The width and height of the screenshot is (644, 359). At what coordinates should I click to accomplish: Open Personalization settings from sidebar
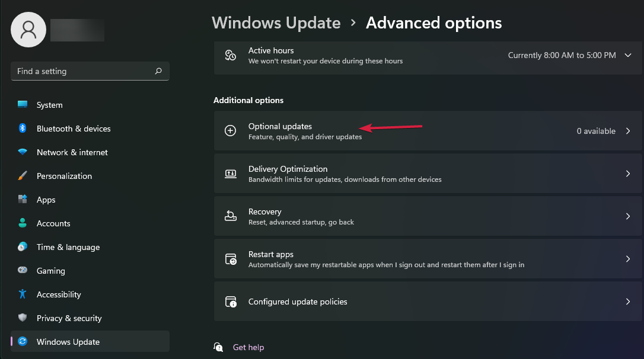click(64, 176)
